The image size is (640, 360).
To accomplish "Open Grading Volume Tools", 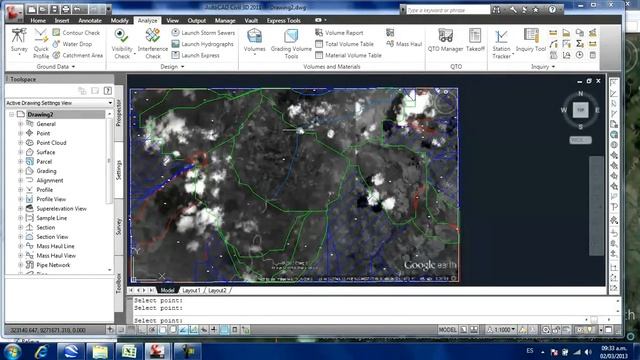I will 291,43.
